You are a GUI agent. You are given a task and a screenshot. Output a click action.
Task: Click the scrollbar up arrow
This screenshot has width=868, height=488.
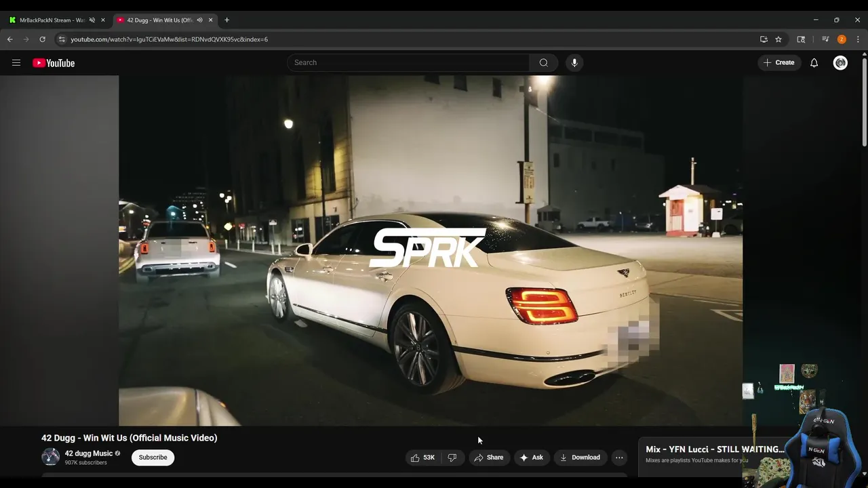(864, 56)
